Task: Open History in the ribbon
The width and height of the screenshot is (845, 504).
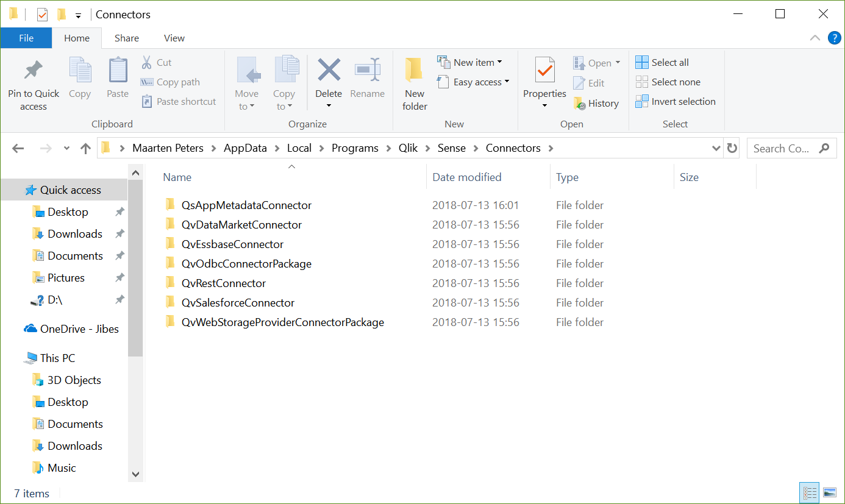Action: coord(596,103)
